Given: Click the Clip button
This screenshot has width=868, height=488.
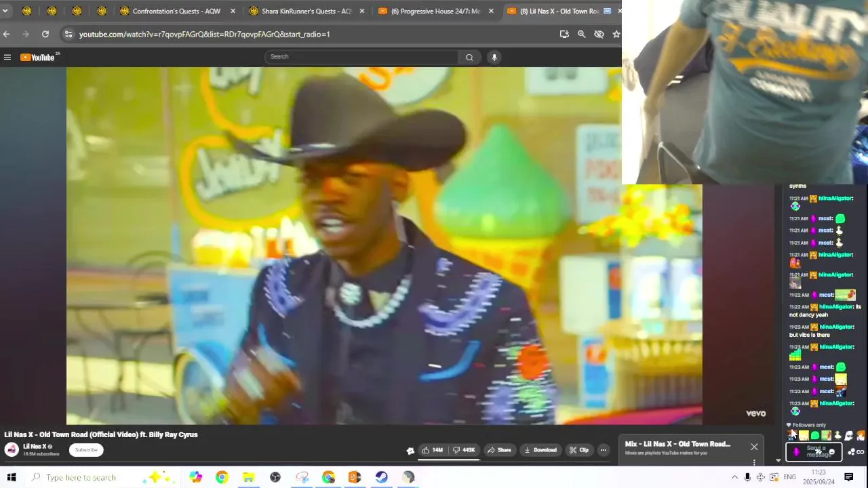Looking at the screenshot, I should point(579,450).
